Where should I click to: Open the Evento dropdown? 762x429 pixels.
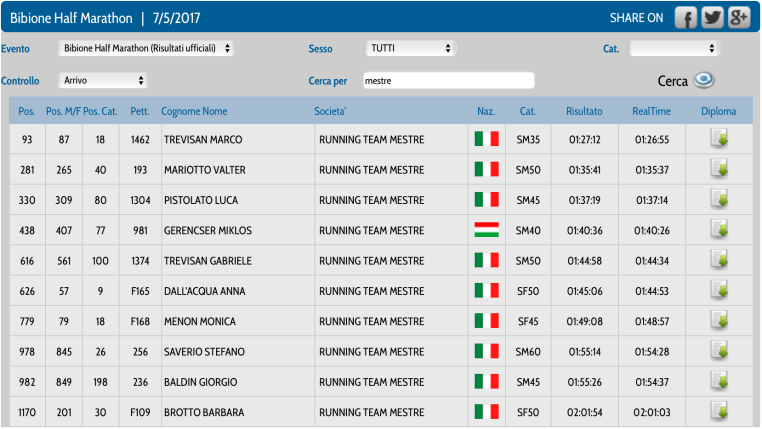tap(146, 48)
